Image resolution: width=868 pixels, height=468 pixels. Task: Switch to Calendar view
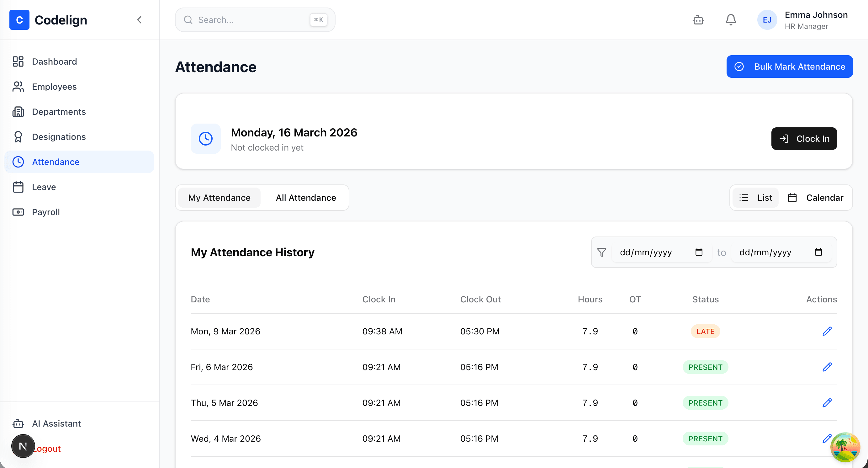tap(815, 198)
